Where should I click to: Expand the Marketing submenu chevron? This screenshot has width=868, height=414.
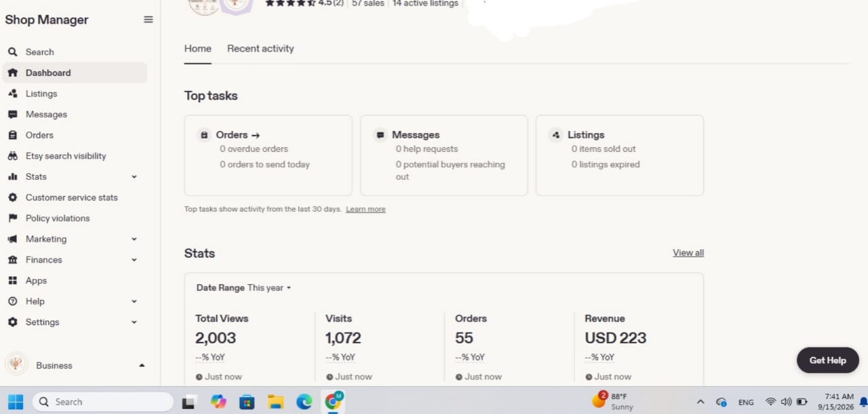[134, 240]
